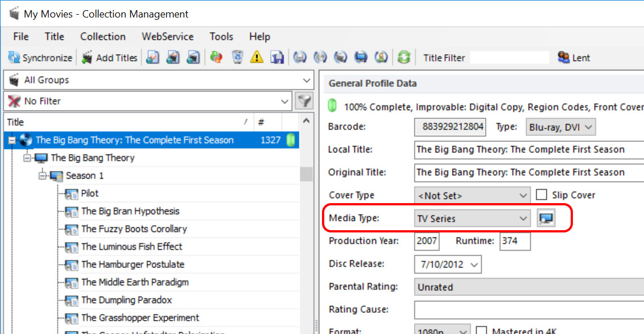Open the Tools menu
The image size is (644, 334).
click(x=222, y=37)
